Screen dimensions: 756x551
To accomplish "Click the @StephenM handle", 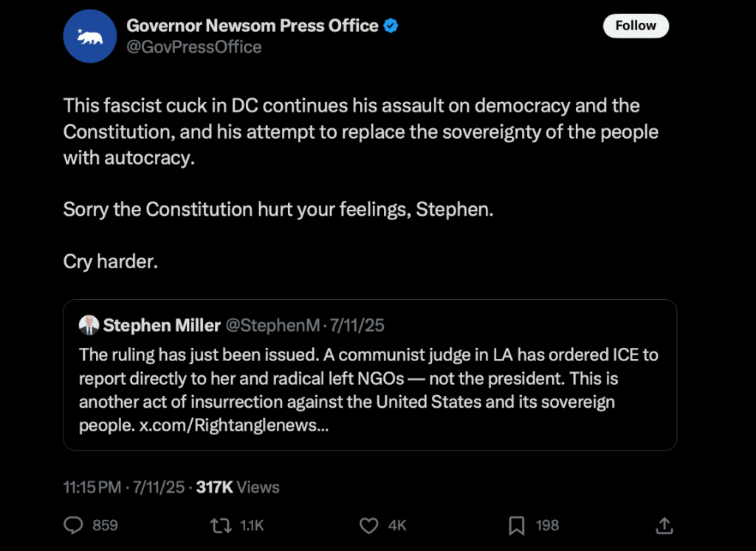I will 272,326.
